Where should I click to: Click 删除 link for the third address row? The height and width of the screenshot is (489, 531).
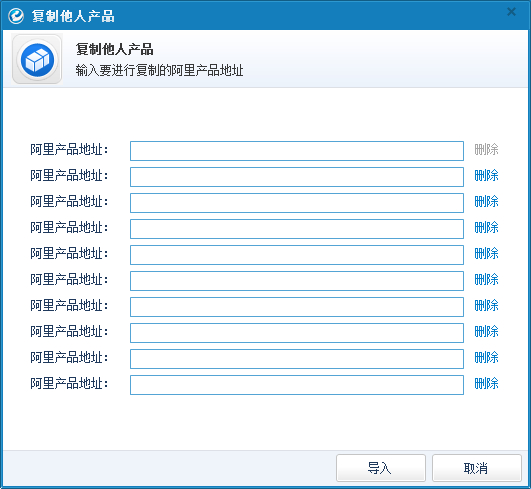486,201
